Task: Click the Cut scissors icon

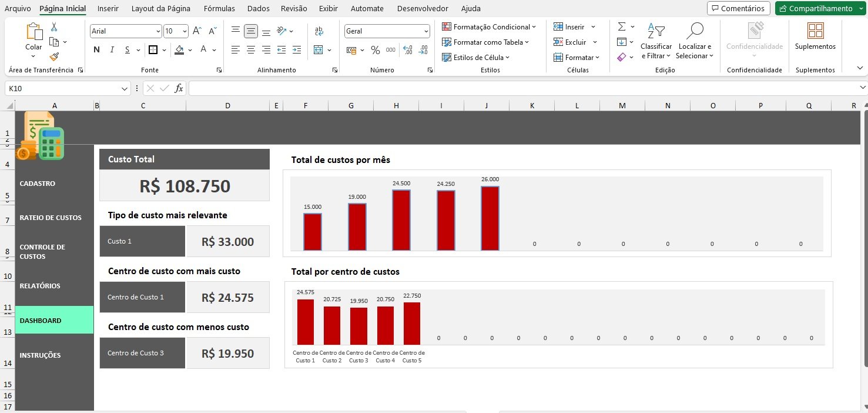Action: (54, 27)
